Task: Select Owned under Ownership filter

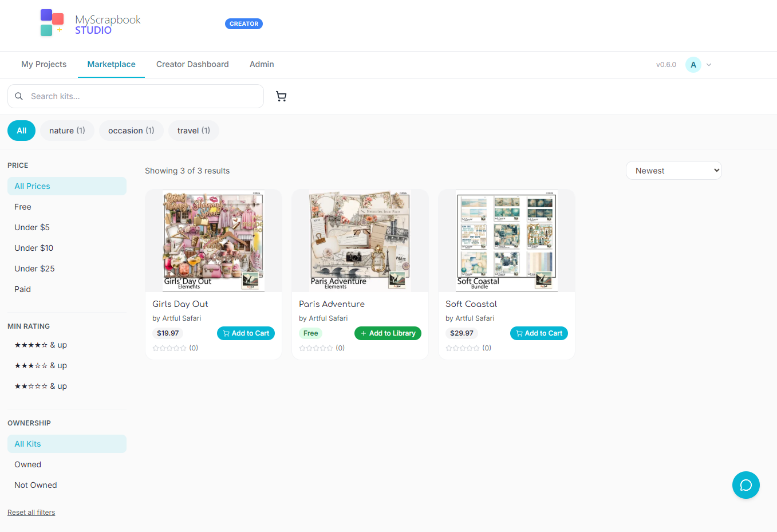Action: pyautogui.click(x=27, y=464)
